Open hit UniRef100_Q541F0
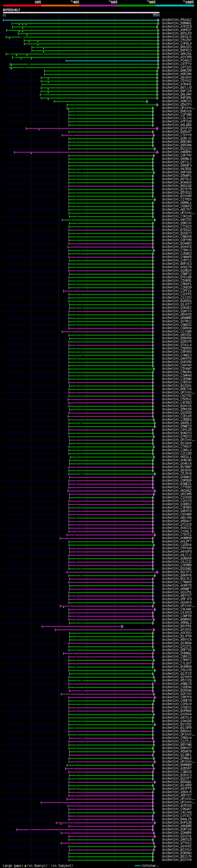The width and height of the screenshot is (197, 868). tap(177, 105)
